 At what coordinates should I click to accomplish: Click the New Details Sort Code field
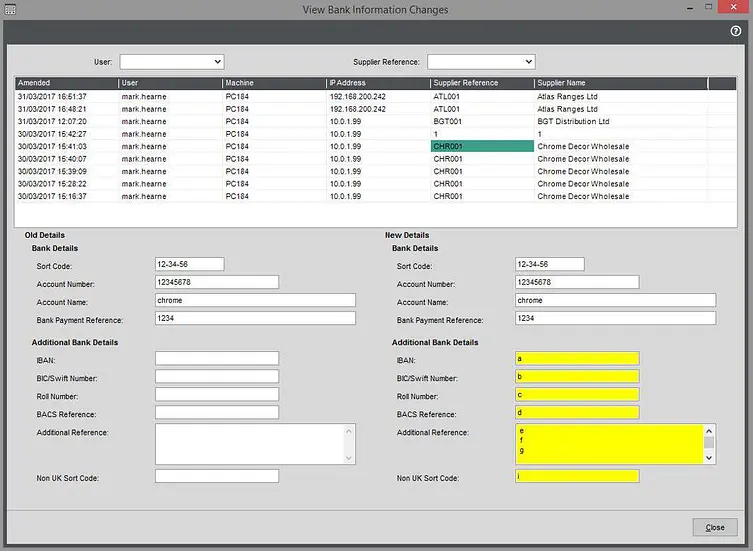(x=550, y=264)
